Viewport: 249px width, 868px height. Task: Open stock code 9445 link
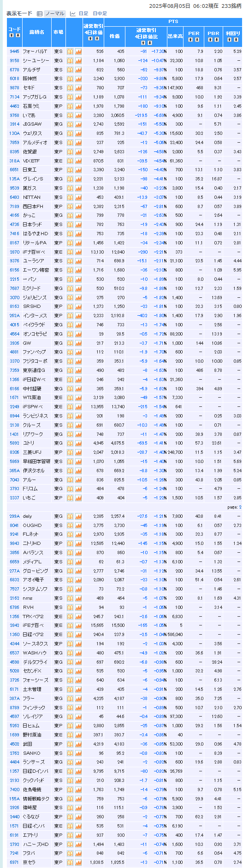tap(14, 52)
